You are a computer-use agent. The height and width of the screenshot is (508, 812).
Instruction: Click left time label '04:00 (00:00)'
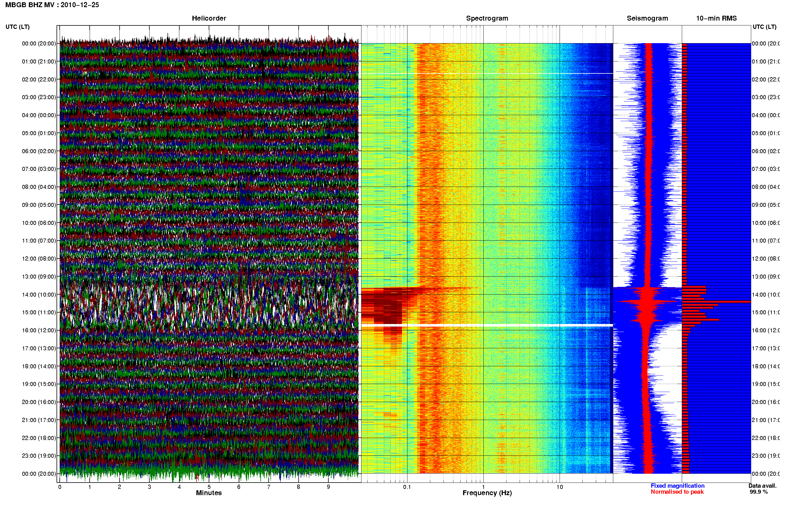(39, 115)
